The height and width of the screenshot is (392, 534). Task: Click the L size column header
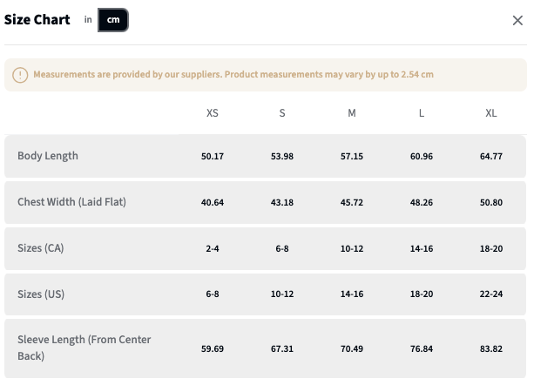click(422, 114)
